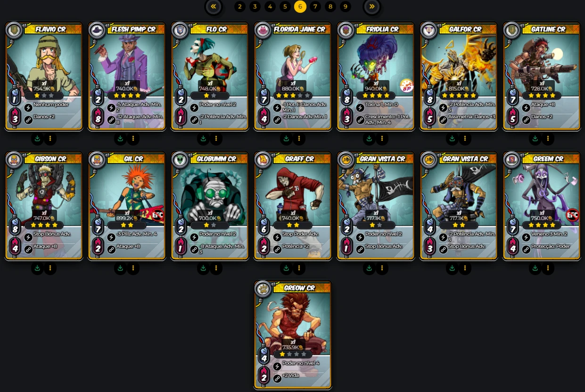Open the Florida Jane Cr card

tap(293, 76)
